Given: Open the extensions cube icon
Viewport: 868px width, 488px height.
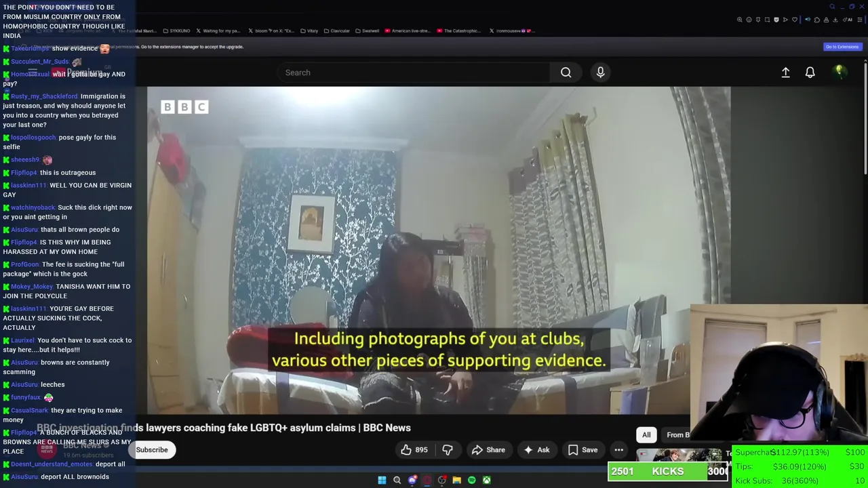Looking at the screenshot, I should click(817, 20).
